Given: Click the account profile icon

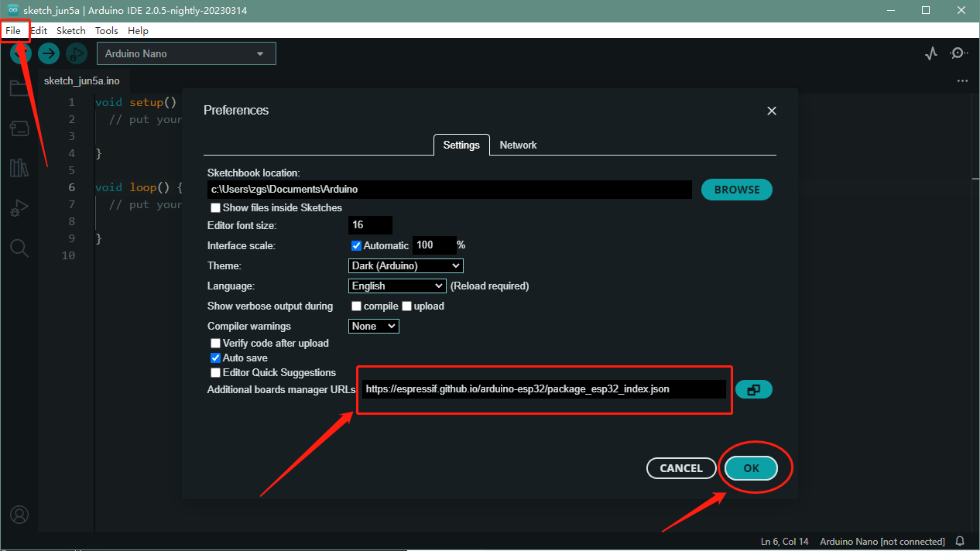Looking at the screenshot, I should point(19,515).
